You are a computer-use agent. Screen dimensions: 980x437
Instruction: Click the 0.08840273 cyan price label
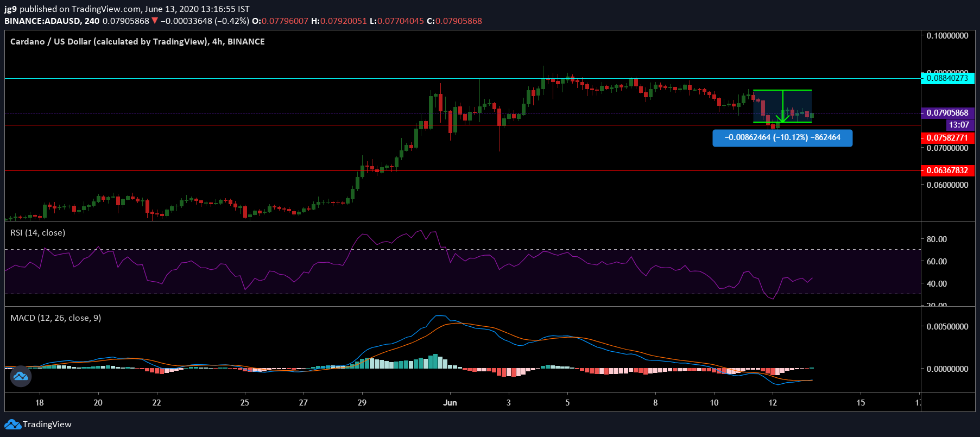(x=947, y=78)
